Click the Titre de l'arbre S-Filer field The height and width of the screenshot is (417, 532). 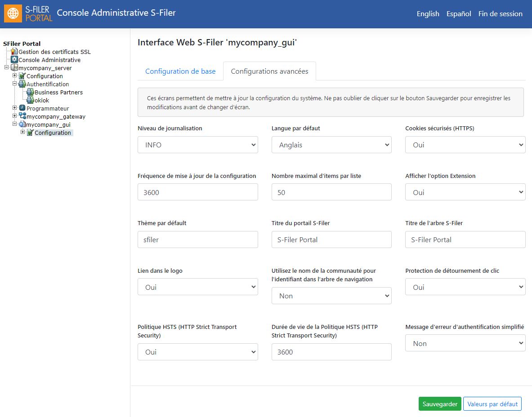pyautogui.click(x=465, y=240)
